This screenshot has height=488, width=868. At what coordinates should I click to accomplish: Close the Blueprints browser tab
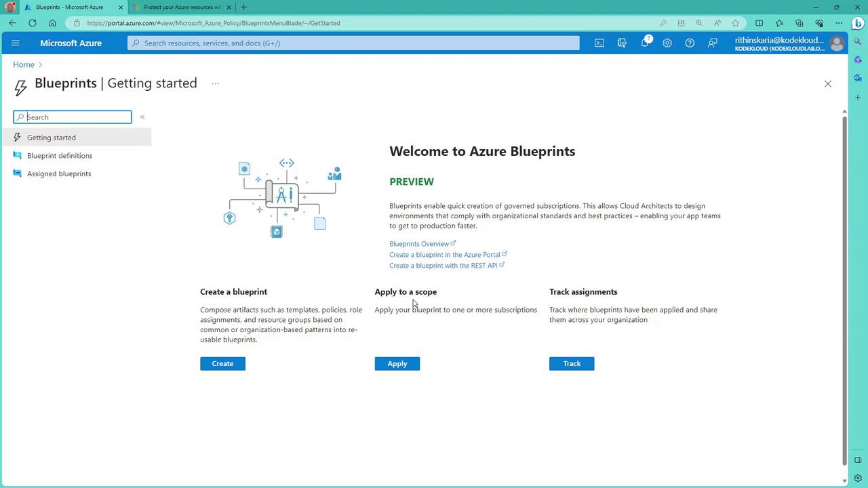pyautogui.click(x=121, y=7)
